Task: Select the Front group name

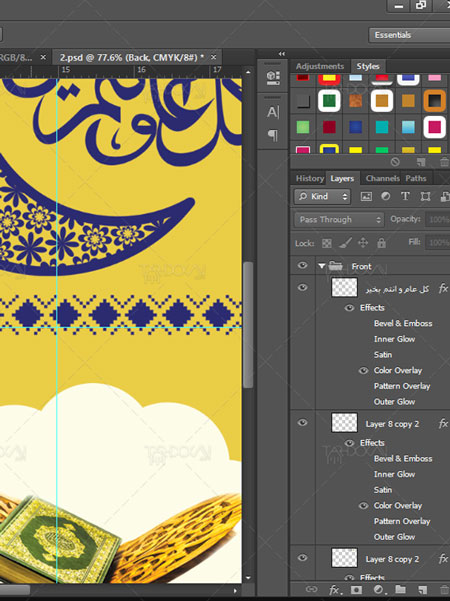Action: tap(361, 266)
